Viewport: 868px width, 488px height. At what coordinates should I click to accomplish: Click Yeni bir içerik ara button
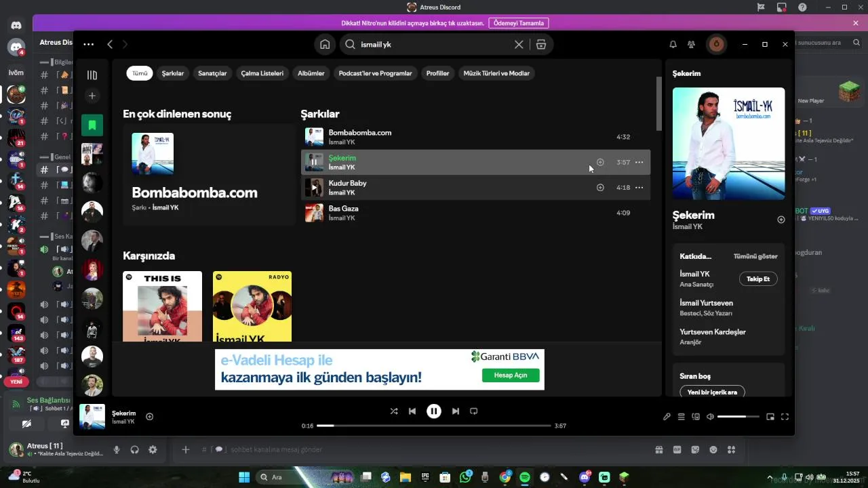[712, 392]
